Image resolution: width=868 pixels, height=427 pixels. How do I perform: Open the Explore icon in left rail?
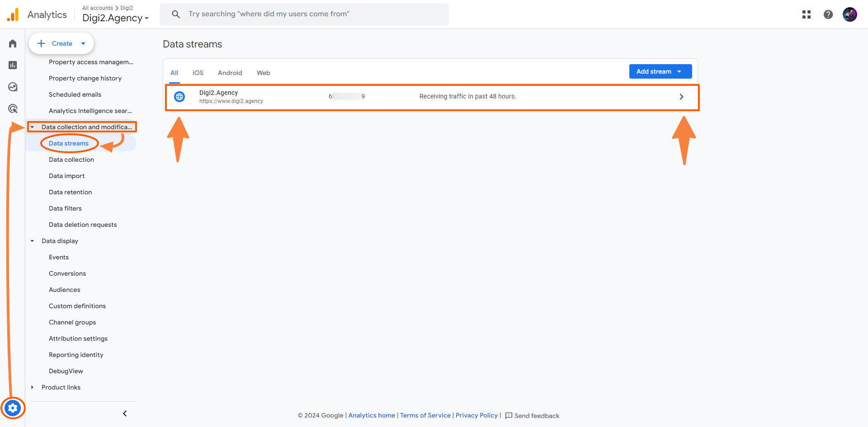(x=13, y=87)
